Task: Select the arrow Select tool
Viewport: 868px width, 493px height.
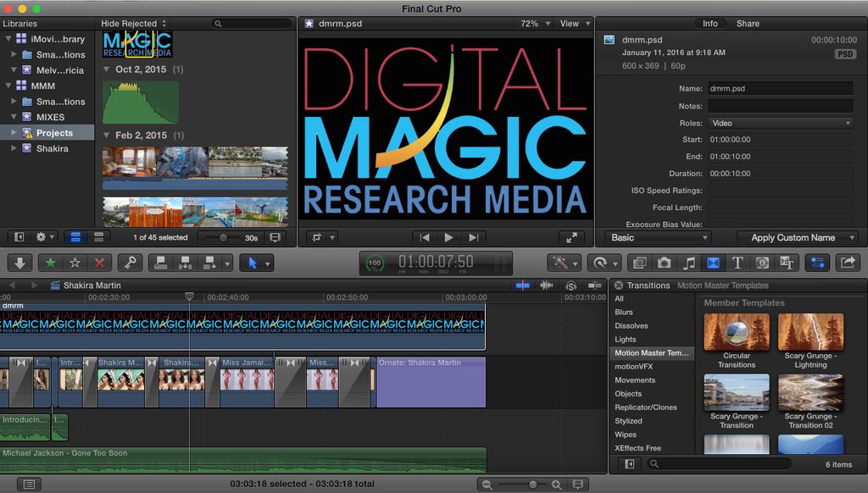Action: pos(253,263)
